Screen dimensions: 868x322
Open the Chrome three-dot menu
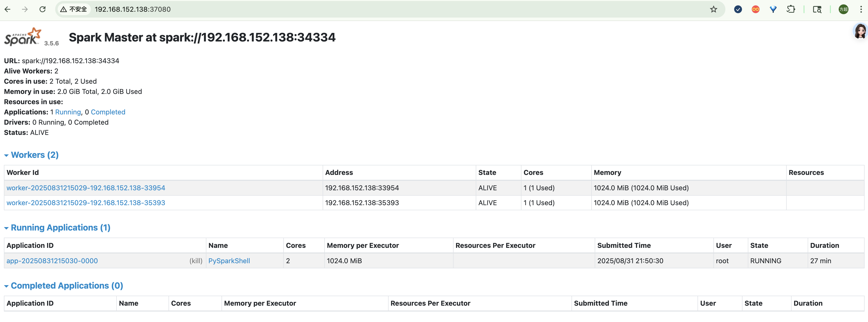coord(861,10)
